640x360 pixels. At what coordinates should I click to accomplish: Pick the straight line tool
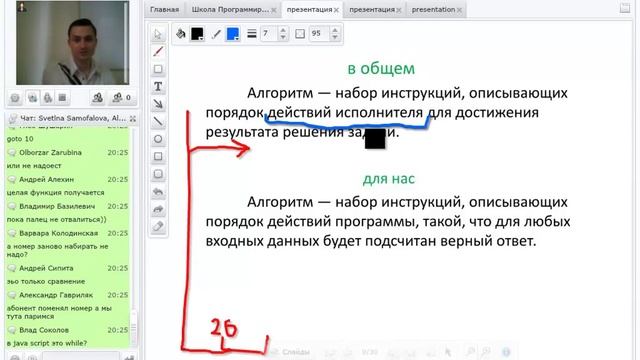tap(158, 121)
